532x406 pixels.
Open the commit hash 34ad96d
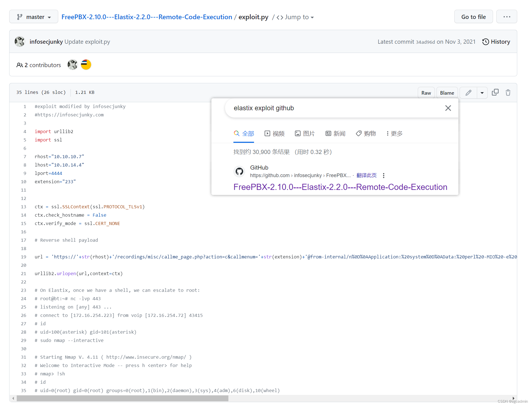pyautogui.click(x=425, y=42)
